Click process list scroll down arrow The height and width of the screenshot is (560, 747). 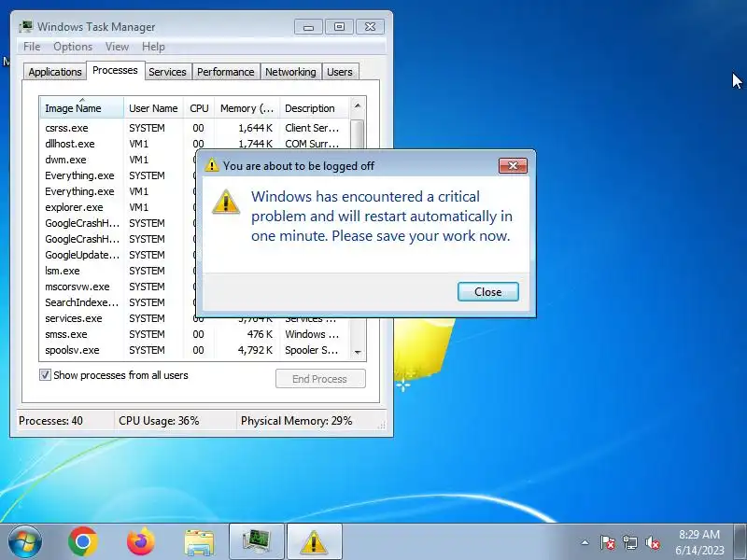pos(358,353)
